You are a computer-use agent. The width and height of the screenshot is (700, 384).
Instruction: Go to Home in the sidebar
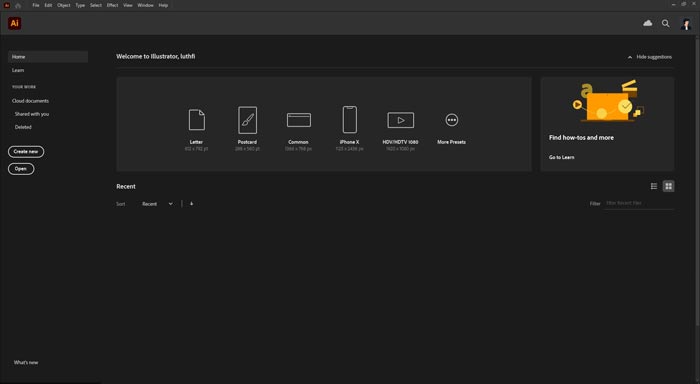pyautogui.click(x=48, y=57)
